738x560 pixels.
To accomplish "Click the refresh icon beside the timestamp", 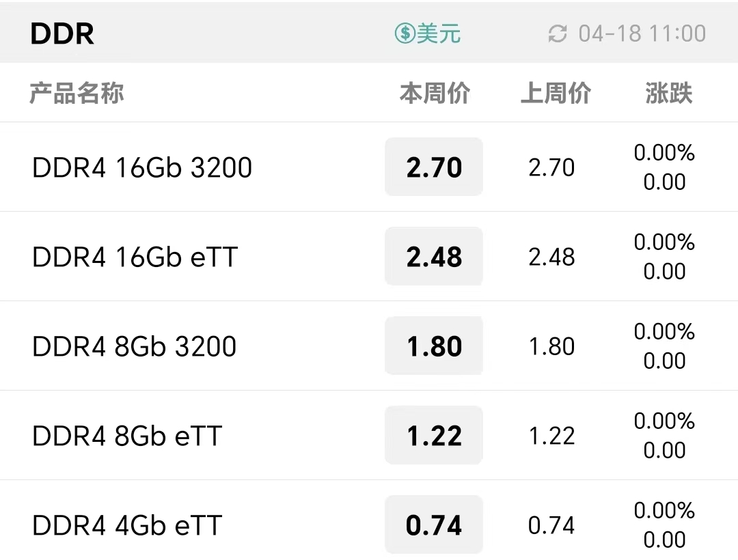I will pyautogui.click(x=558, y=34).
